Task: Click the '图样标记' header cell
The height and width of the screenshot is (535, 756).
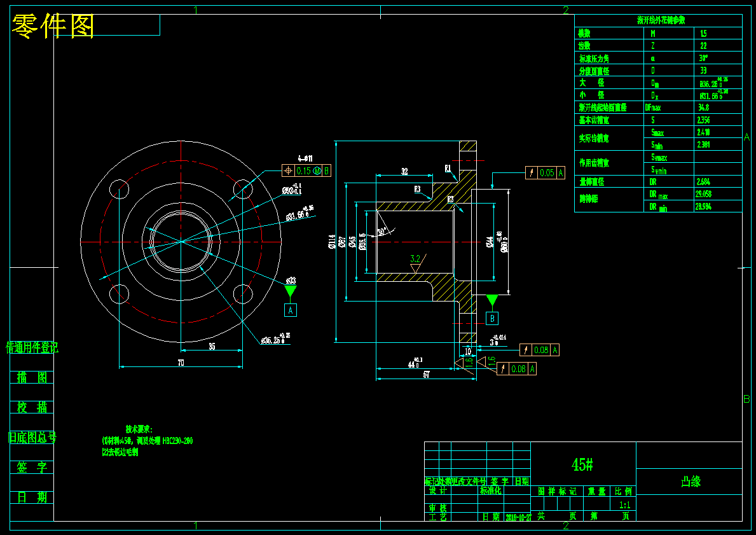Action: coord(557,491)
